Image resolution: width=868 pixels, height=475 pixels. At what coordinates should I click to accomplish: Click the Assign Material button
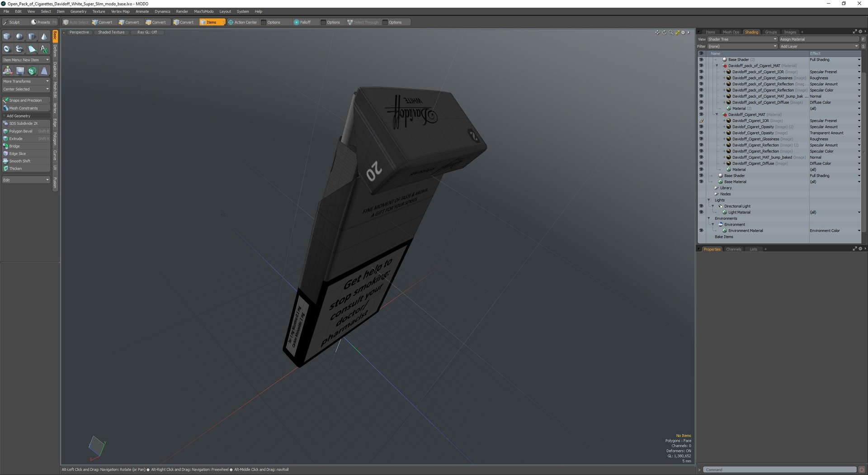click(x=819, y=39)
